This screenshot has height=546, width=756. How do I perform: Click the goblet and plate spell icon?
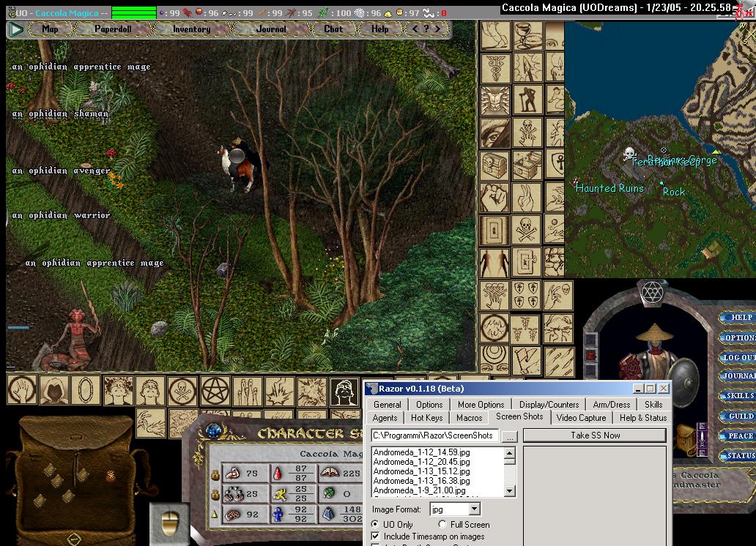(527, 35)
